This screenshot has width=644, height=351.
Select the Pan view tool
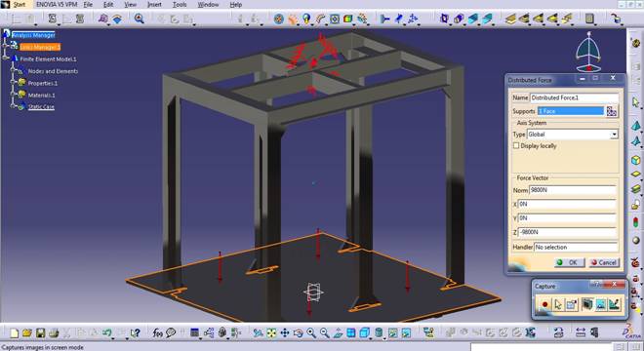click(x=285, y=332)
